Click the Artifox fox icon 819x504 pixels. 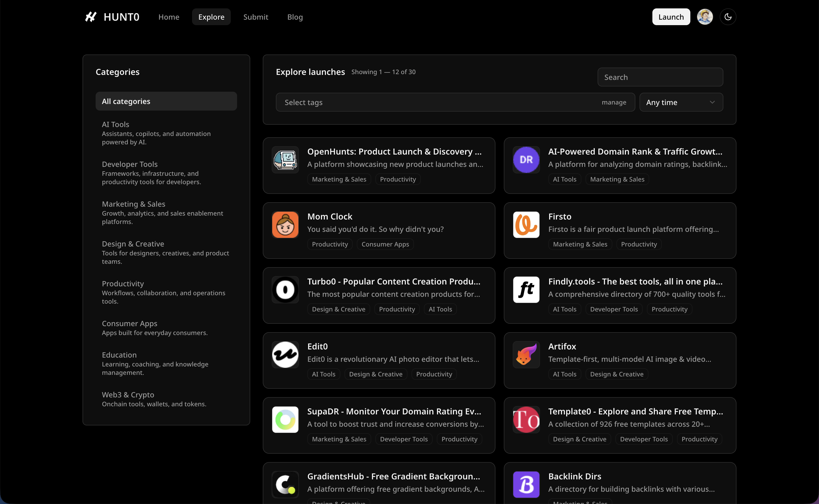pos(526,355)
